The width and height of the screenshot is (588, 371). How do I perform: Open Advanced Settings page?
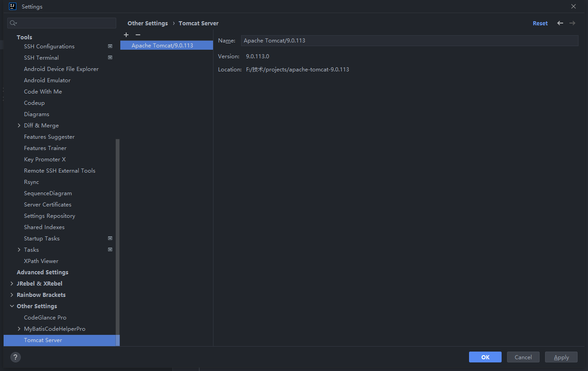[x=43, y=272]
